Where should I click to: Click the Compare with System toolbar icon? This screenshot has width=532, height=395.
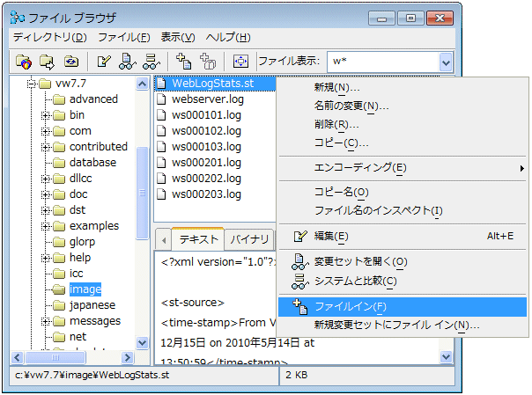point(151,62)
